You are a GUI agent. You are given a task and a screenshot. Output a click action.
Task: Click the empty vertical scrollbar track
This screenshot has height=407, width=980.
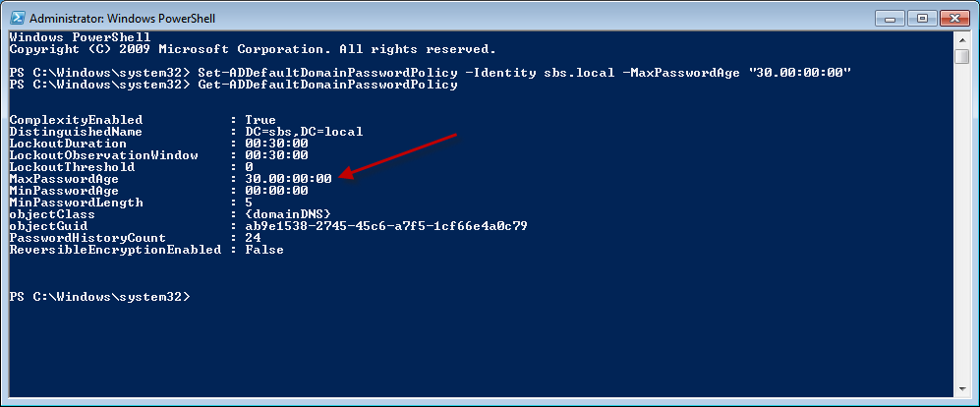coord(962,226)
